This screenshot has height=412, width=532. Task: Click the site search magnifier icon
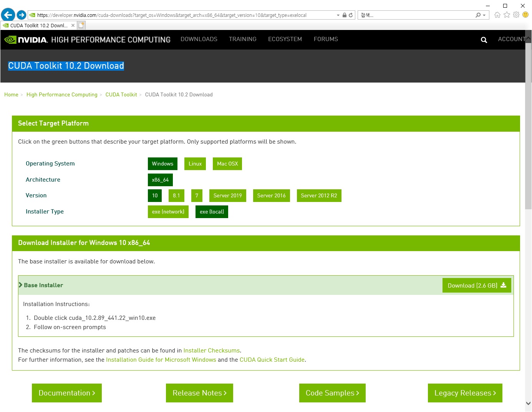click(484, 40)
